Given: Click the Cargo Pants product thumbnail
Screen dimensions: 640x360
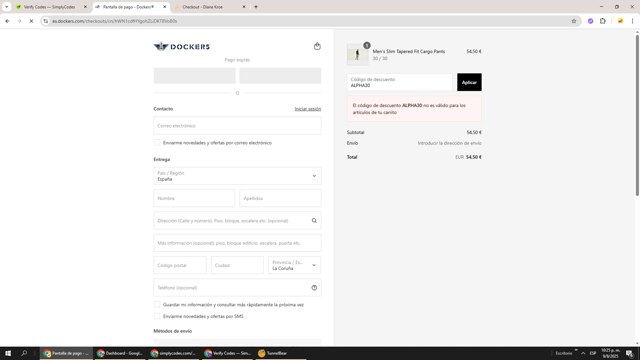Looking at the screenshot, I should point(357,54).
